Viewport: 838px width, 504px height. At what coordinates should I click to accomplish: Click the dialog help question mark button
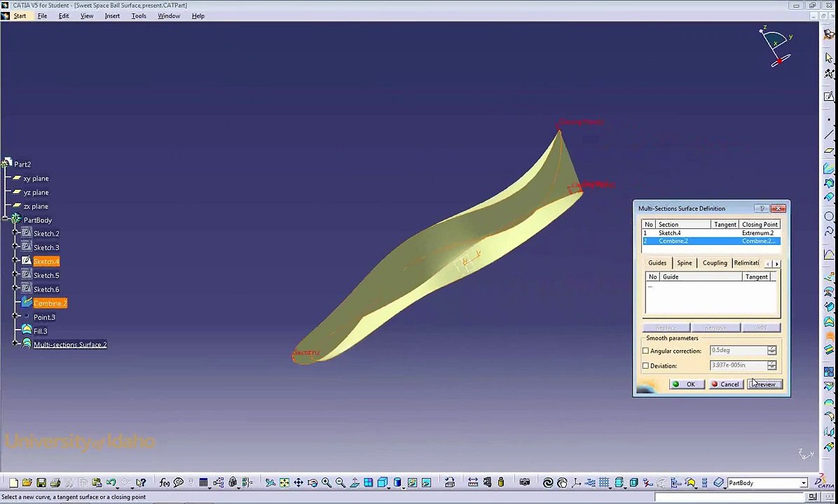pyautogui.click(x=762, y=208)
